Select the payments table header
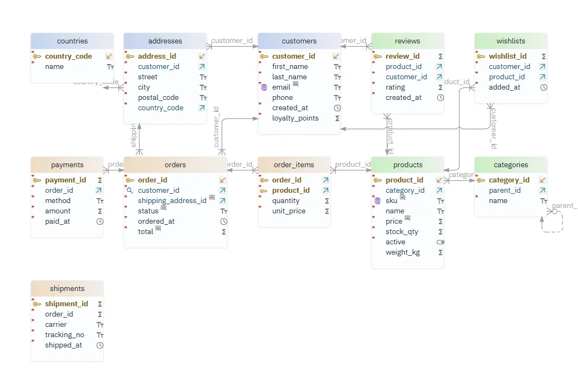Viewport: 578px width, 392px height. click(67, 165)
